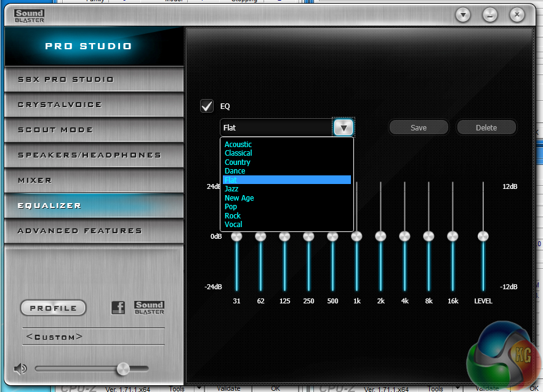543x392 pixels.
Task: Open the Speakers/Headphones section
Action: [94, 155]
